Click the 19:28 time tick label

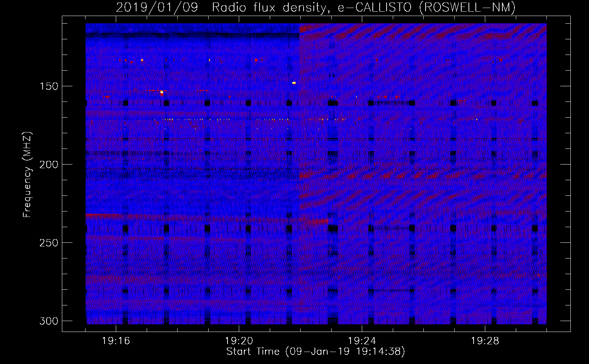[485, 341]
